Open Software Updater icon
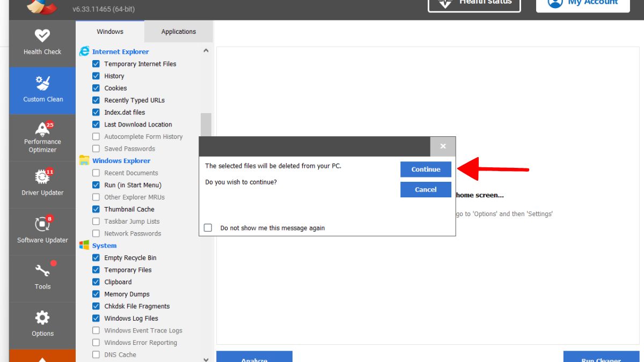The height and width of the screenshot is (362, 644). click(x=42, y=224)
